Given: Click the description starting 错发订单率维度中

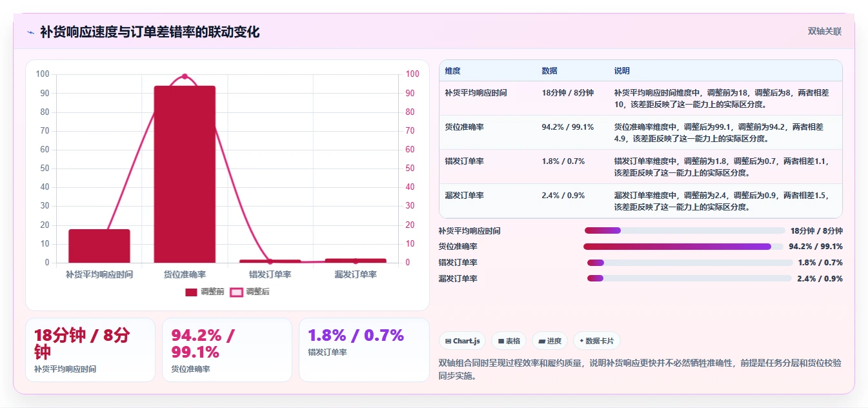Looking at the screenshot, I should tap(723, 167).
